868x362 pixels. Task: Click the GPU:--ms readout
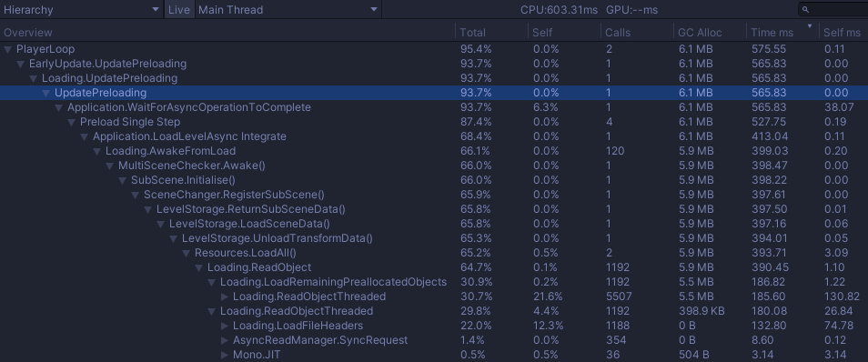click(x=632, y=9)
